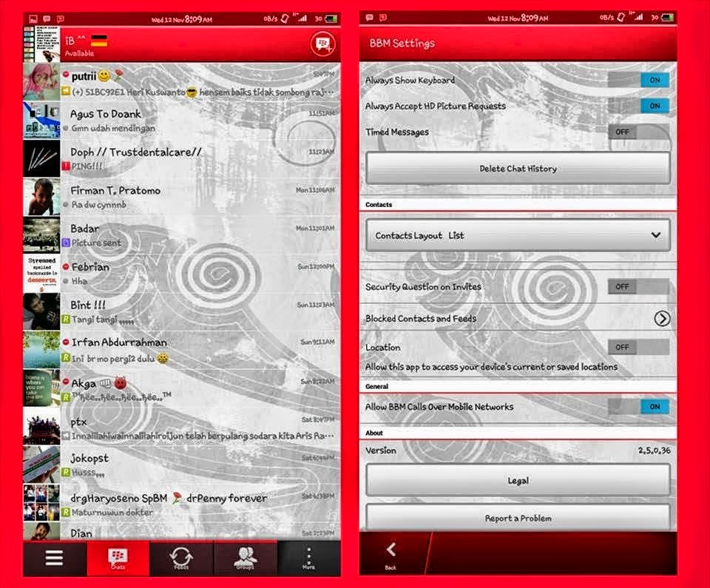Toggle Always Show Keyboard switch
710x588 pixels.
point(639,80)
